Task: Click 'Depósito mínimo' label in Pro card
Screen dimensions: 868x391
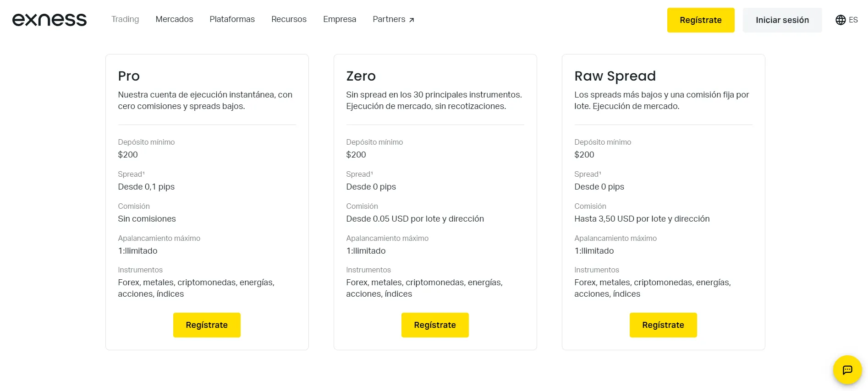Action: (x=146, y=142)
